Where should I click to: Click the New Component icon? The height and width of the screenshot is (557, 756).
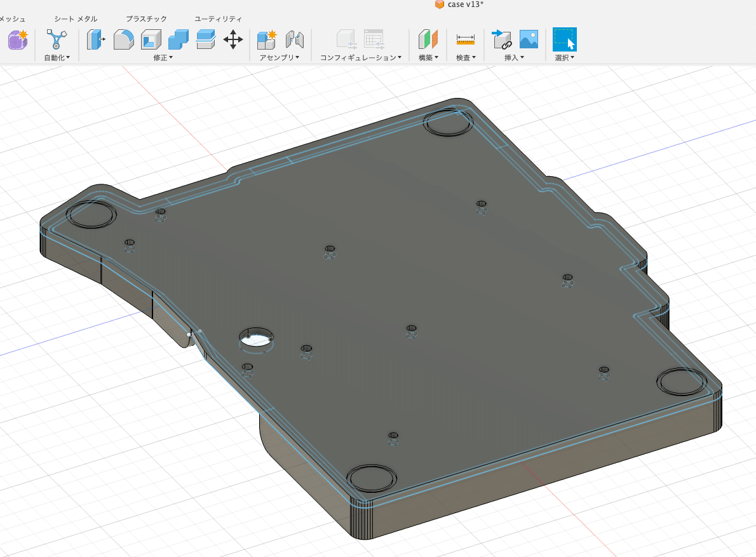click(x=267, y=39)
